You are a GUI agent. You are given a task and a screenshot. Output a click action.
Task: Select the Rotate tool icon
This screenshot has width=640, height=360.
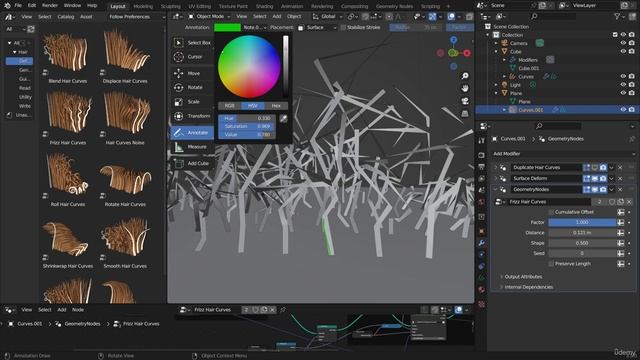178,87
